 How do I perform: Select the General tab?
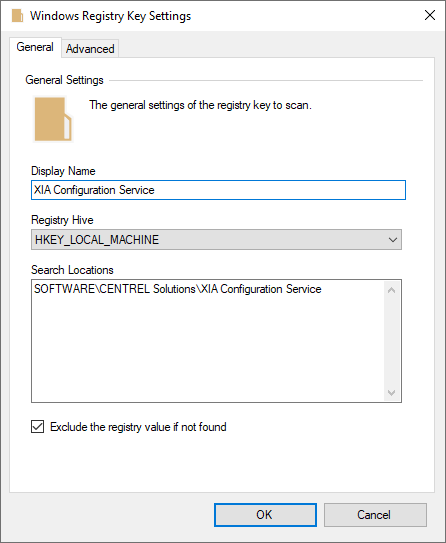click(x=35, y=47)
